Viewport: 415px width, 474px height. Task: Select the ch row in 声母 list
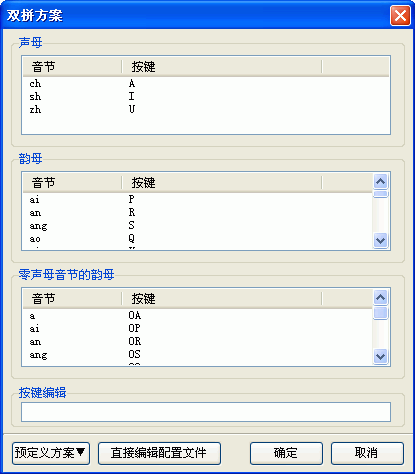206,83
